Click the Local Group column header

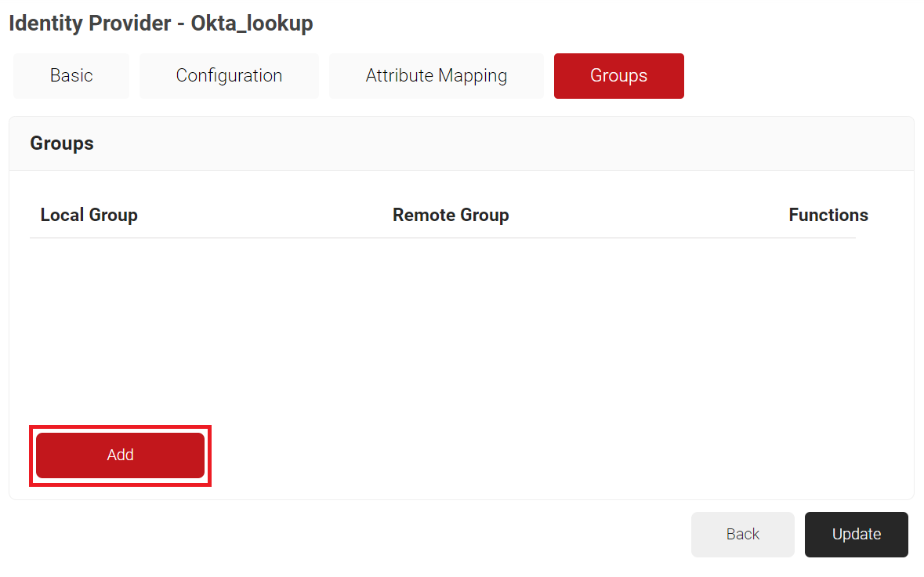click(89, 215)
